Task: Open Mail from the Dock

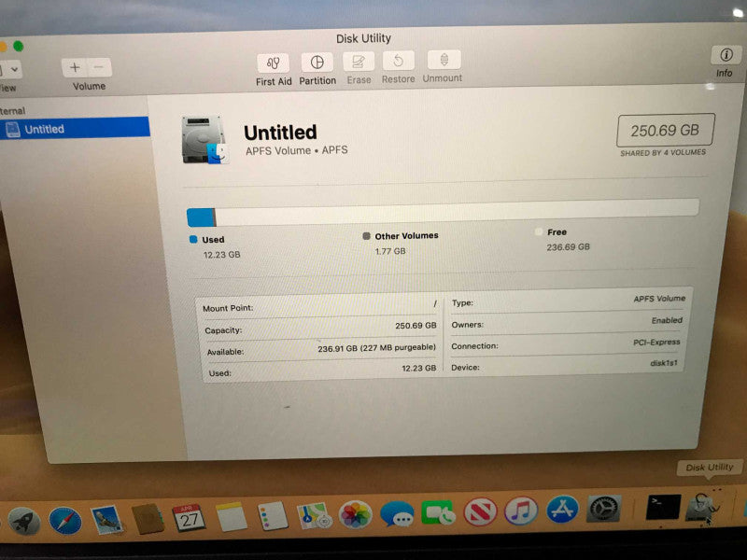Action: click(106, 520)
